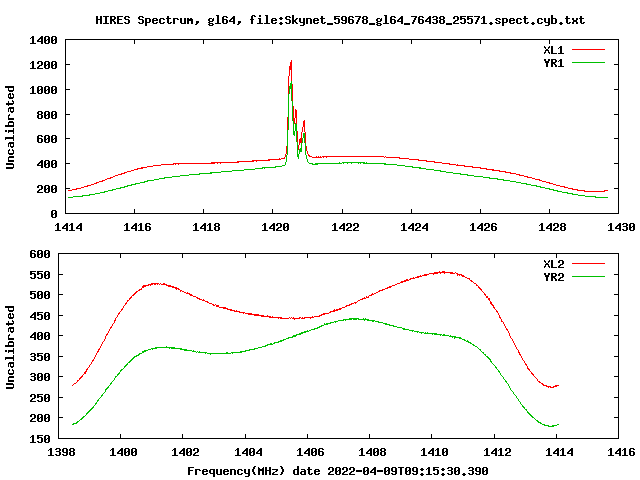
Task: Select the YR2 legend label
Action: click(x=553, y=277)
